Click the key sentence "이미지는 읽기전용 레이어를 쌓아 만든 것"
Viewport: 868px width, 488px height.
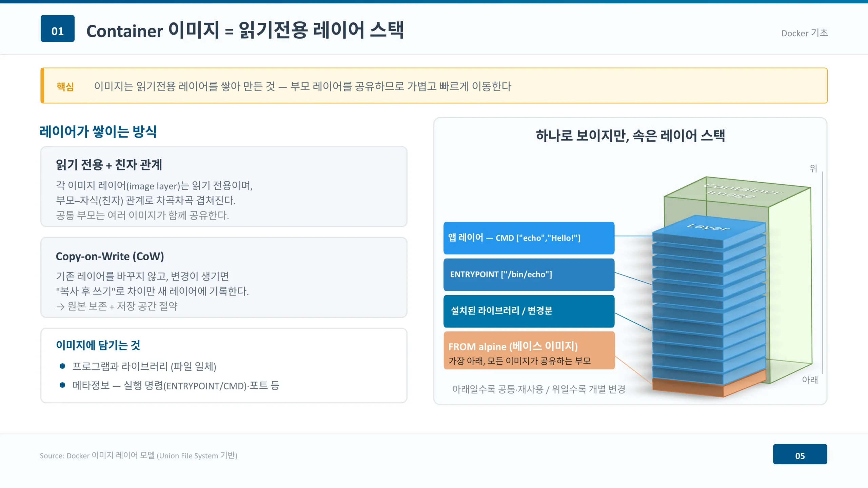coord(184,86)
